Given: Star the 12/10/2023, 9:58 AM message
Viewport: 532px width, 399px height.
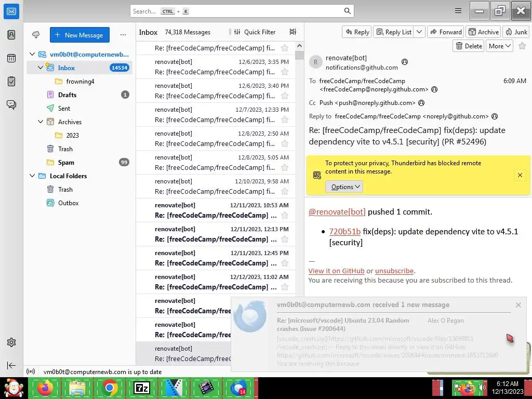Looking at the screenshot, I should point(285,191).
